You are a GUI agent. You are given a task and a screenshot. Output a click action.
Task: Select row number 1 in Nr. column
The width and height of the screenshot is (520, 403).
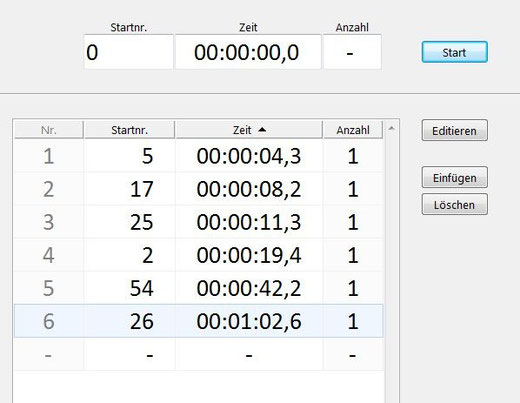point(49,156)
